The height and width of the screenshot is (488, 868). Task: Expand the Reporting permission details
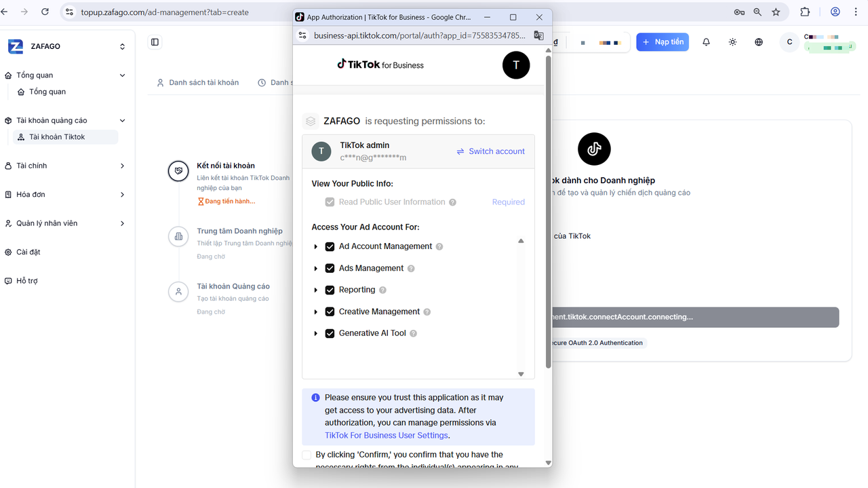coord(316,290)
